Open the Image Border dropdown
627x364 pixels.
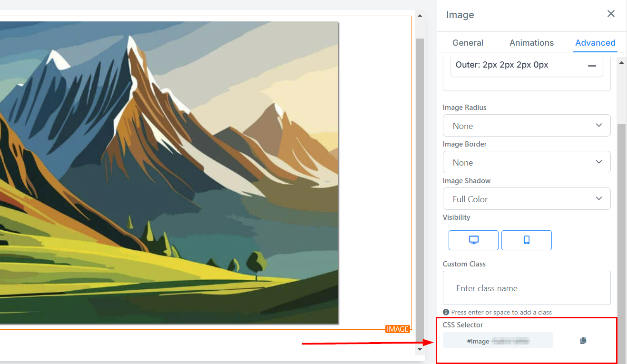[x=527, y=162]
